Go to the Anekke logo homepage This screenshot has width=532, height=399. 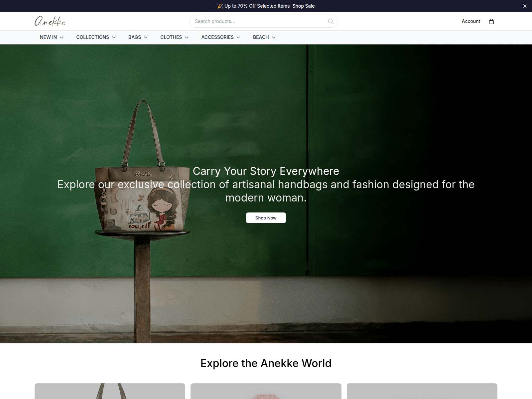(x=50, y=21)
